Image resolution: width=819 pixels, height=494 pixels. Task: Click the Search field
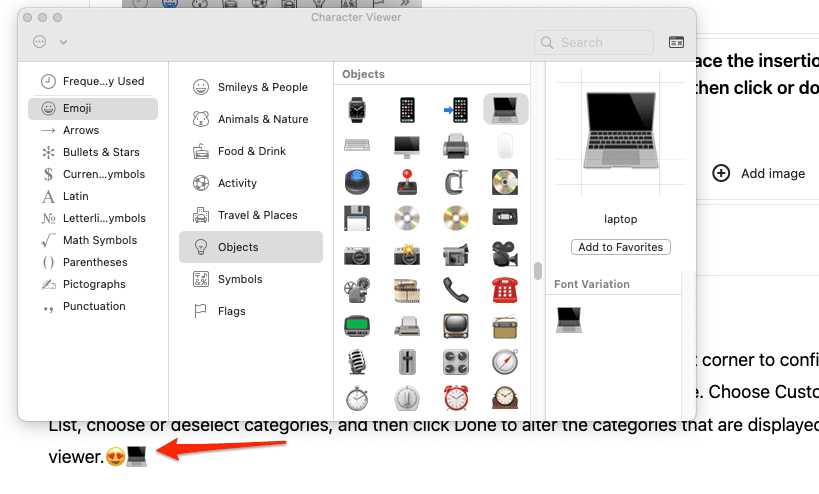pos(594,42)
